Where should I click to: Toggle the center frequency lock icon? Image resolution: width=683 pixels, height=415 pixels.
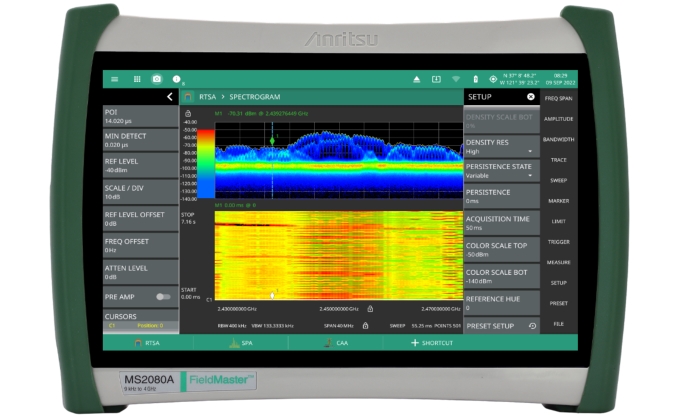point(370,309)
